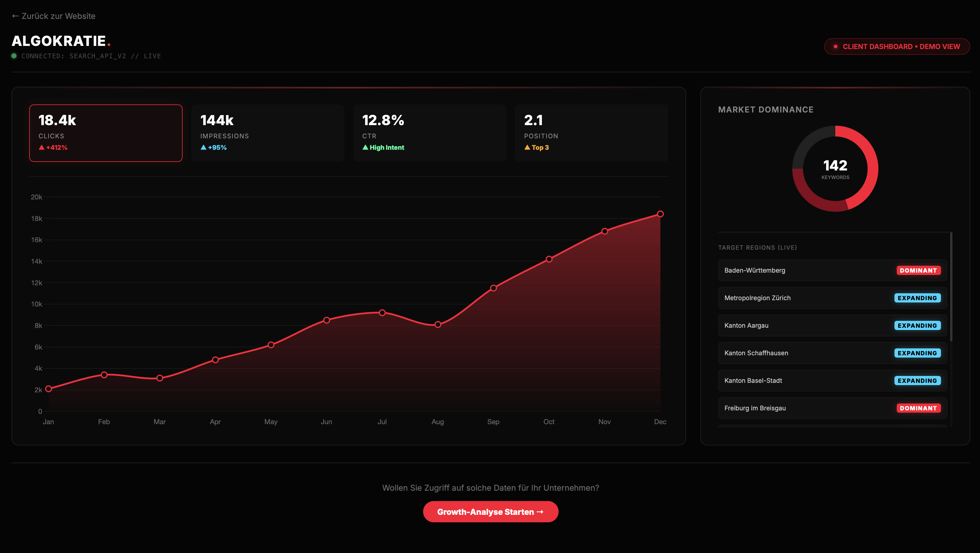Image resolution: width=980 pixels, height=553 pixels.
Task: Click the yellow triangle beside Top 3
Action: [x=527, y=148]
